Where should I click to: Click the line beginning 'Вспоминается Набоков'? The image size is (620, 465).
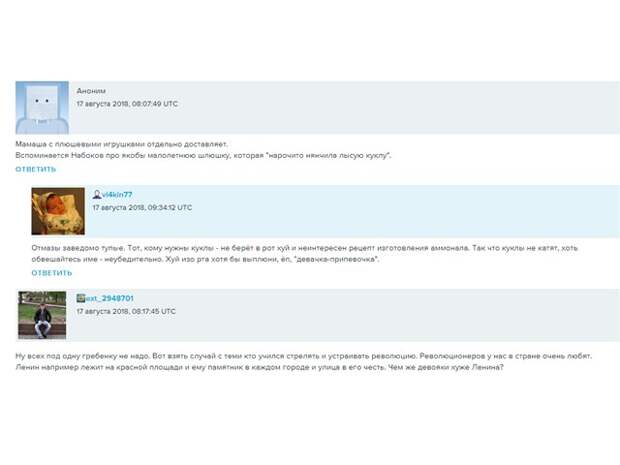203,155
